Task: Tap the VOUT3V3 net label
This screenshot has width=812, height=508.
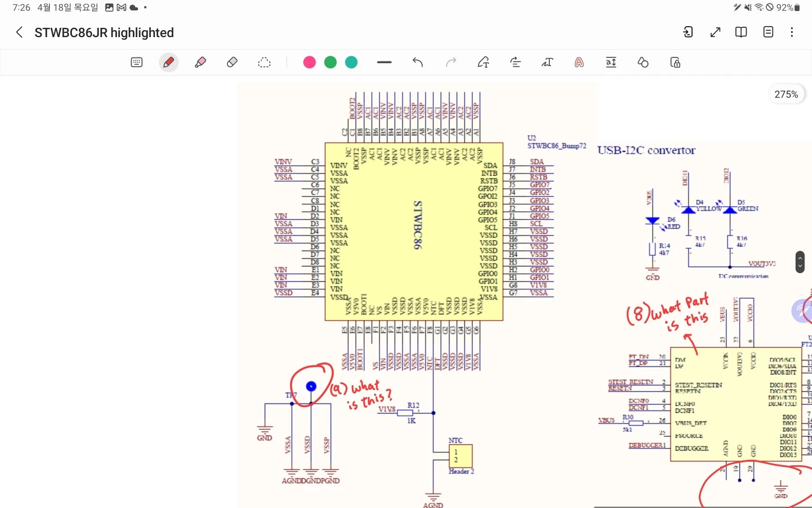Action: click(x=762, y=263)
